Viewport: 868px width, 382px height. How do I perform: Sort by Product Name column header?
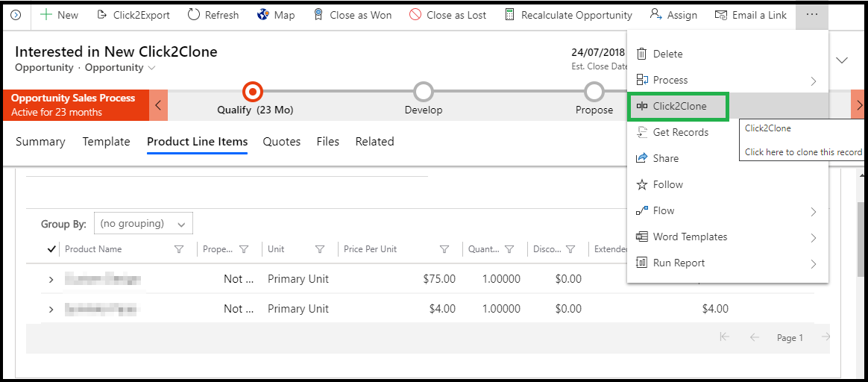point(93,249)
